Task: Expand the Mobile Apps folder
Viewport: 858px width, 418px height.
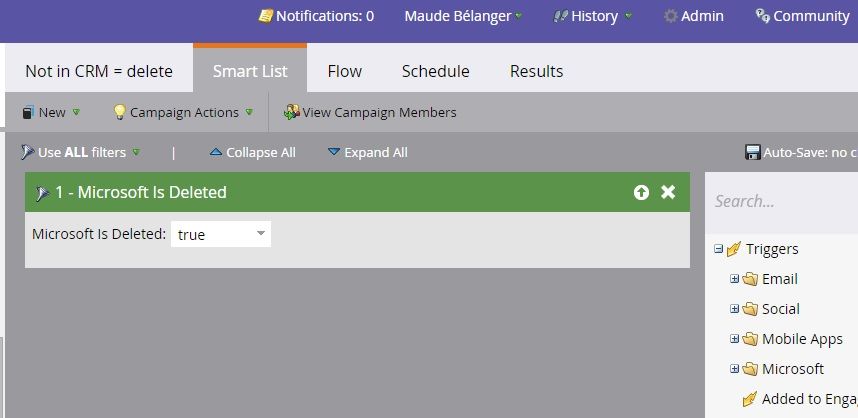Action: [735, 339]
